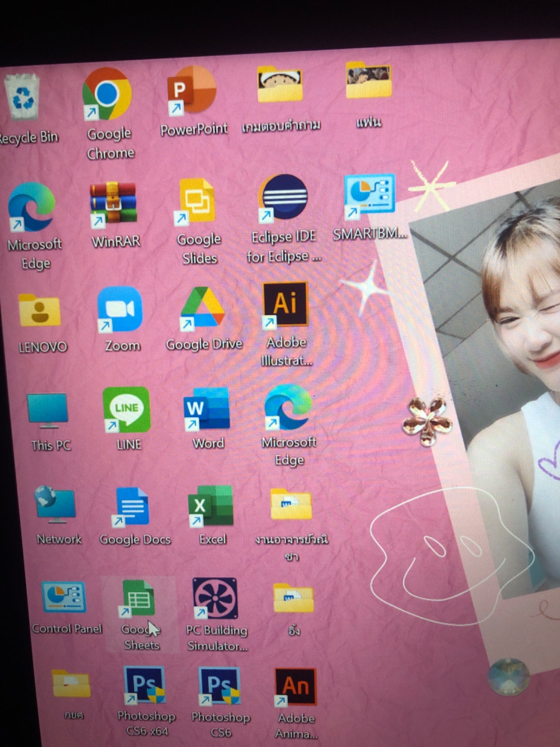Open the แฟน folder
This screenshot has width=560, height=747.
pyautogui.click(x=369, y=80)
